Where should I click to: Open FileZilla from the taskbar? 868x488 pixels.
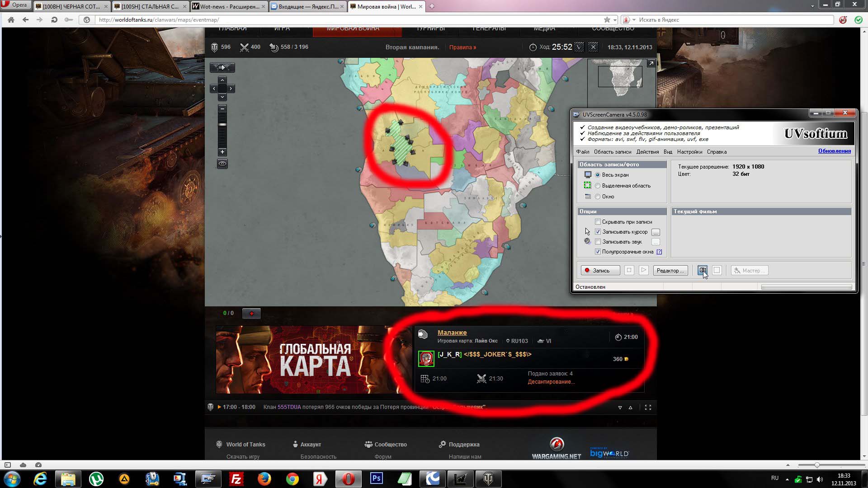236,479
